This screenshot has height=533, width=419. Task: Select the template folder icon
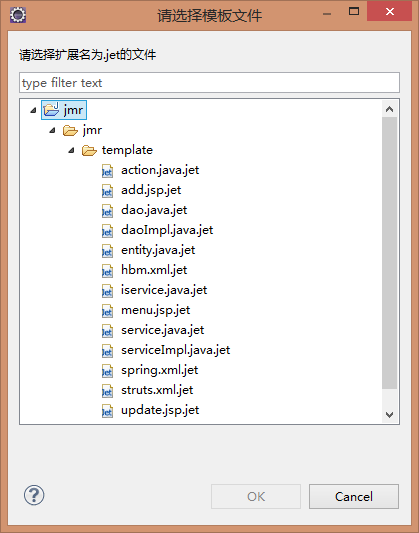89,150
